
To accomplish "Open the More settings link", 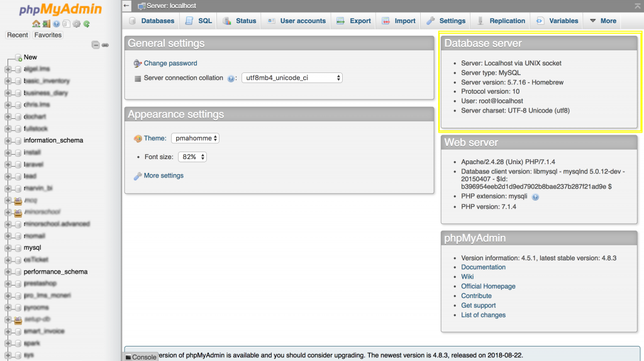I will (164, 175).
